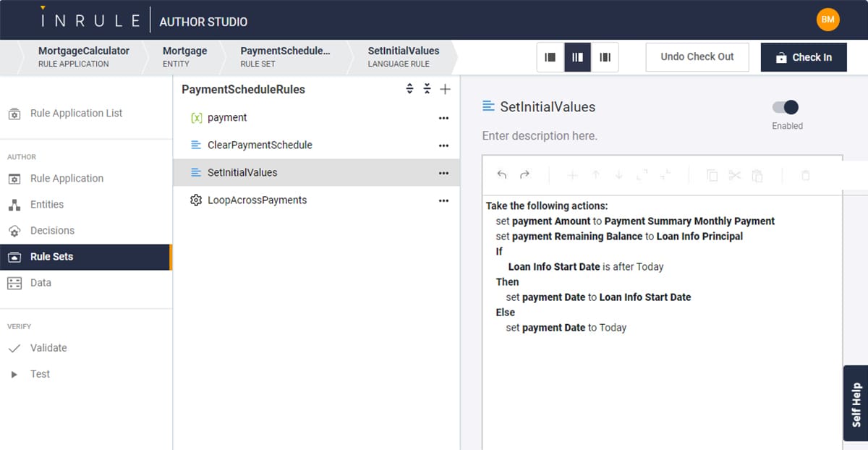
Task: Click the scissors cut icon in editor toolbar
Action: 735,175
